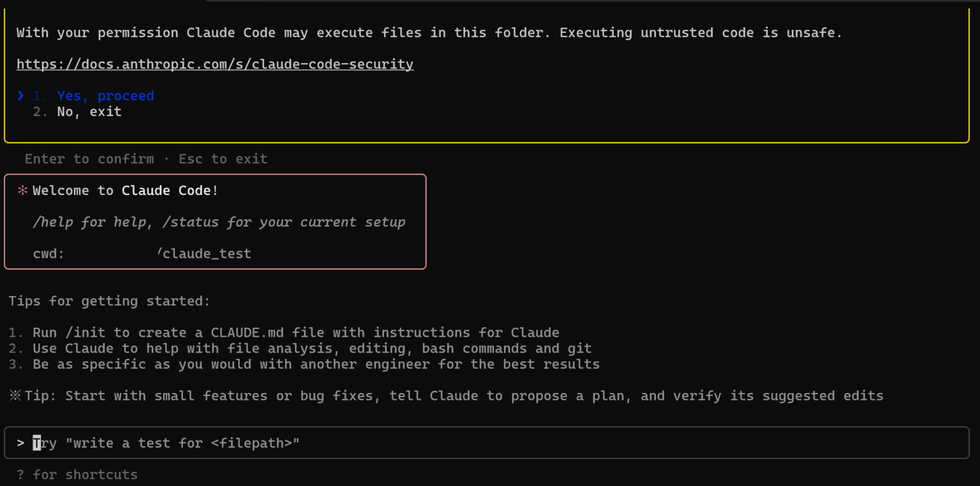Click the > prompt caret in input box
The width and height of the screenshot is (980, 486).
point(19,443)
